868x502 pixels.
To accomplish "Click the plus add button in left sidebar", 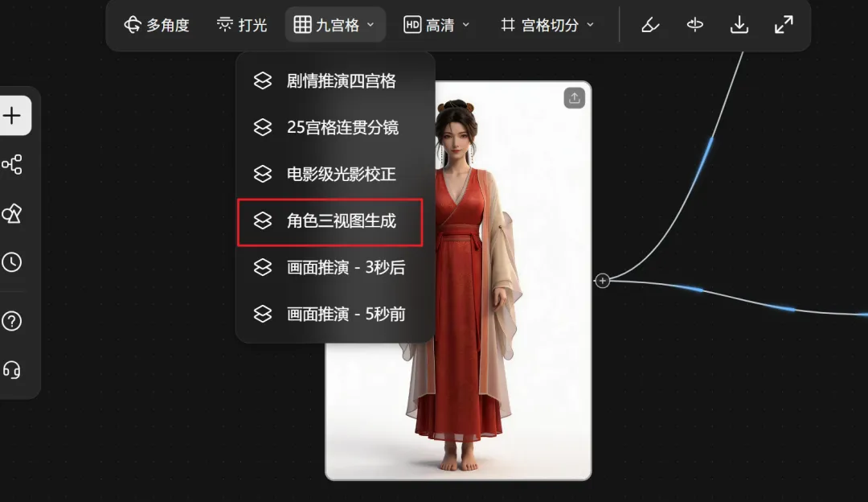I will point(12,116).
